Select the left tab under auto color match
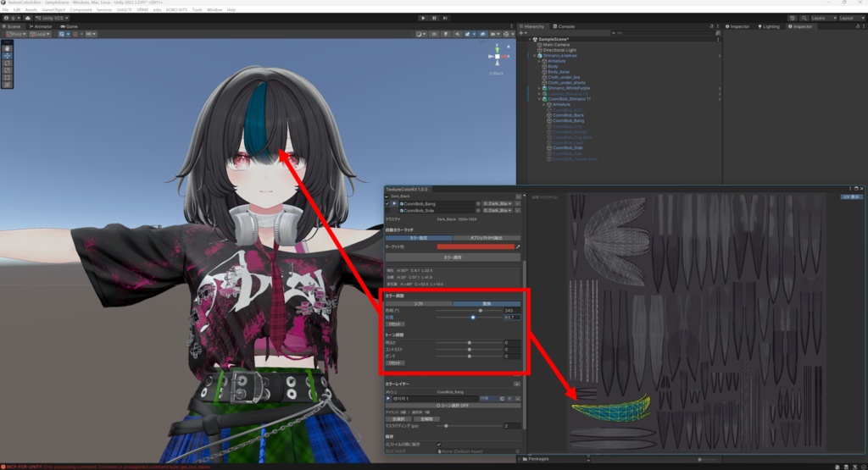This screenshot has width=868, height=470. click(419, 238)
